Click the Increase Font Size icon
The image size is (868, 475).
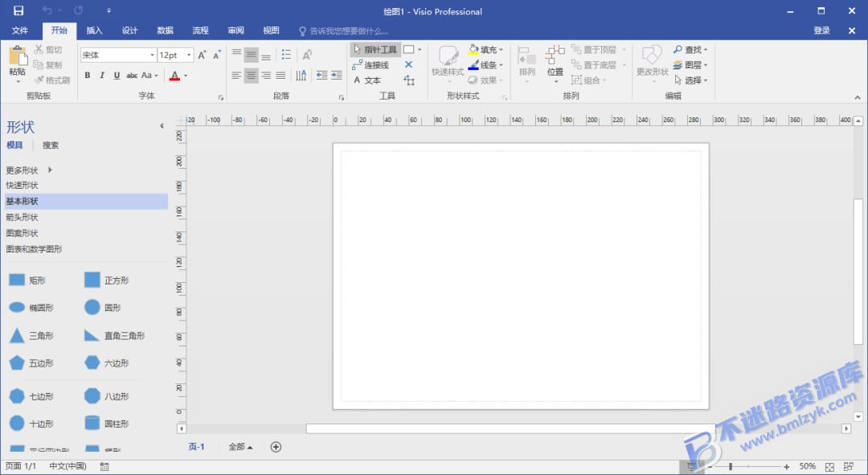click(202, 55)
